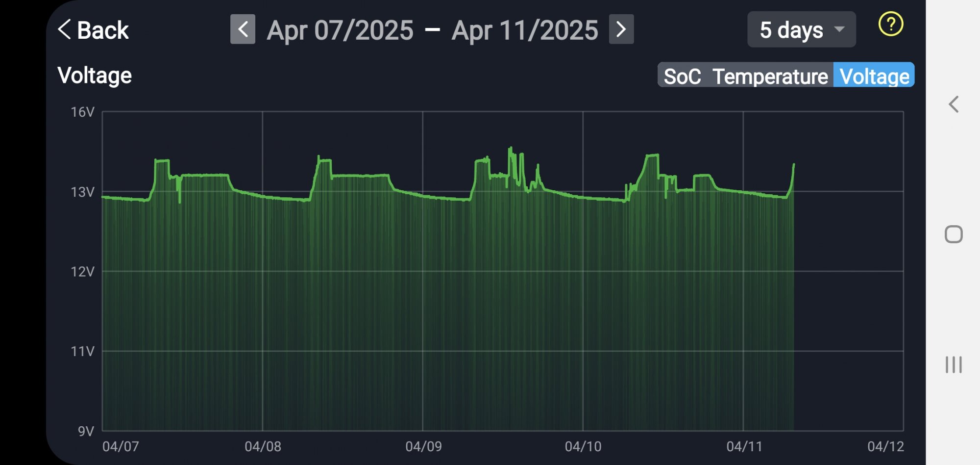980x465 pixels.
Task: Open Android recent apps button
Action: click(x=953, y=365)
